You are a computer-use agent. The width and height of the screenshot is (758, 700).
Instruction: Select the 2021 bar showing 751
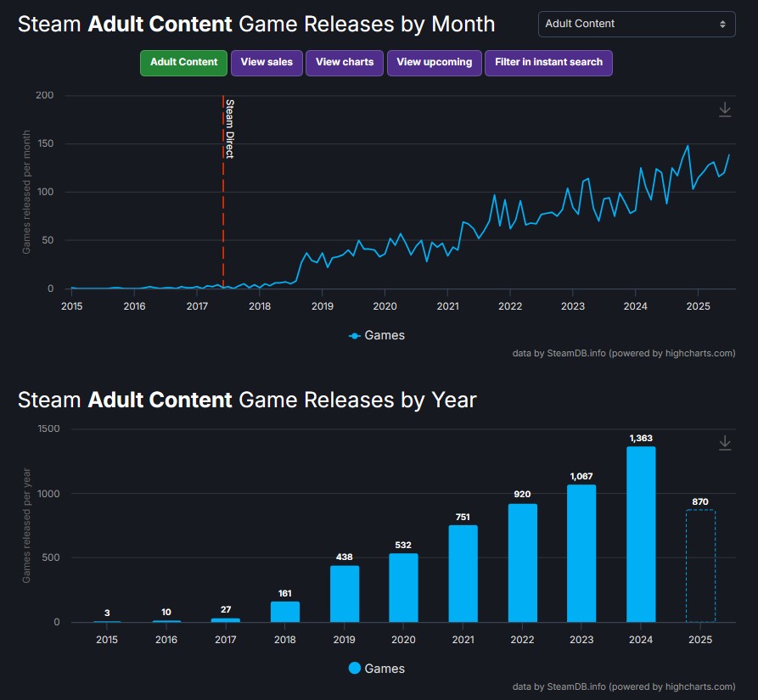click(x=463, y=574)
